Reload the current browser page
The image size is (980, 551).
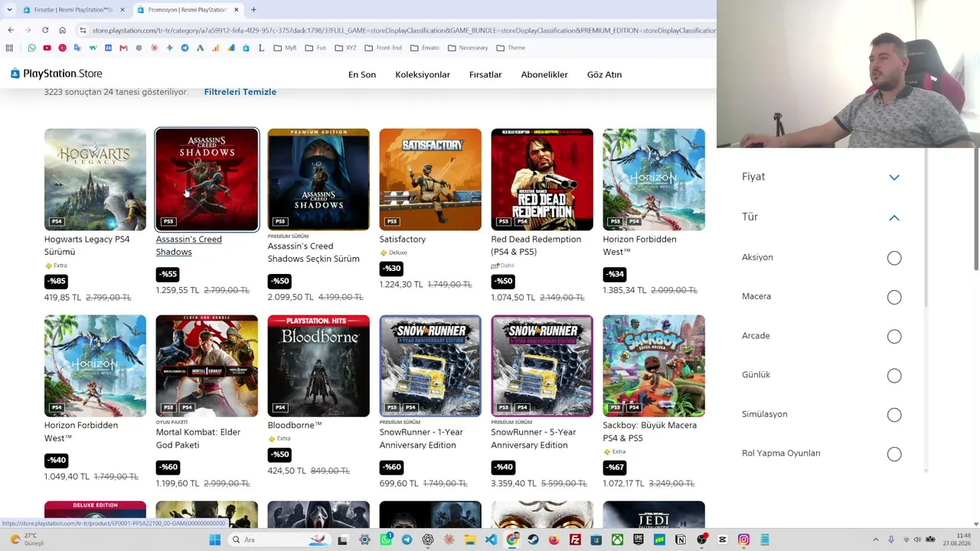pyautogui.click(x=45, y=31)
